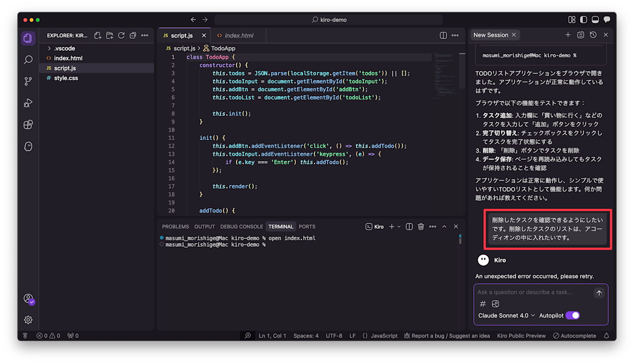634x364 pixels.
Task: Switch to the index.html editor tab
Action: point(239,35)
